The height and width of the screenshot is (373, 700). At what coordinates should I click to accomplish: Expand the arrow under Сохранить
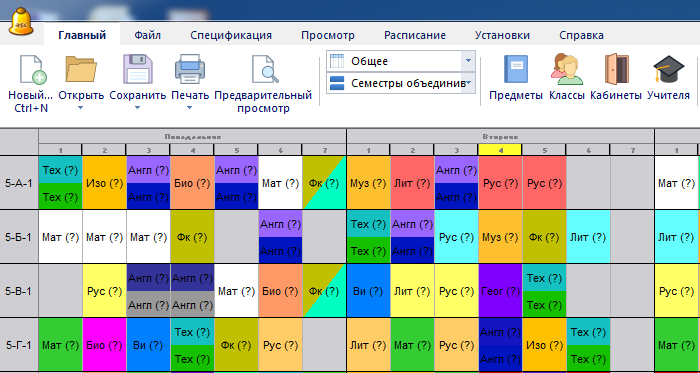click(x=138, y=108)
